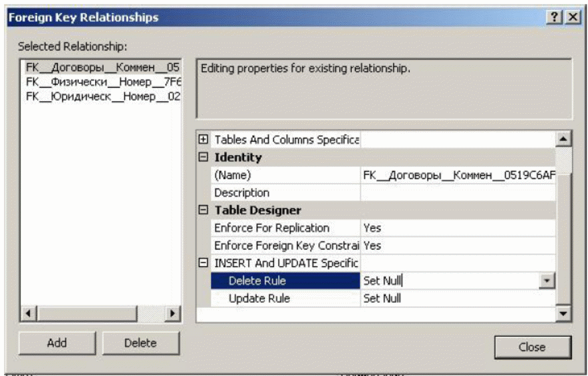
Task: Select the FK__Физически__Номер relationship
Action: (x=102, y=82)
